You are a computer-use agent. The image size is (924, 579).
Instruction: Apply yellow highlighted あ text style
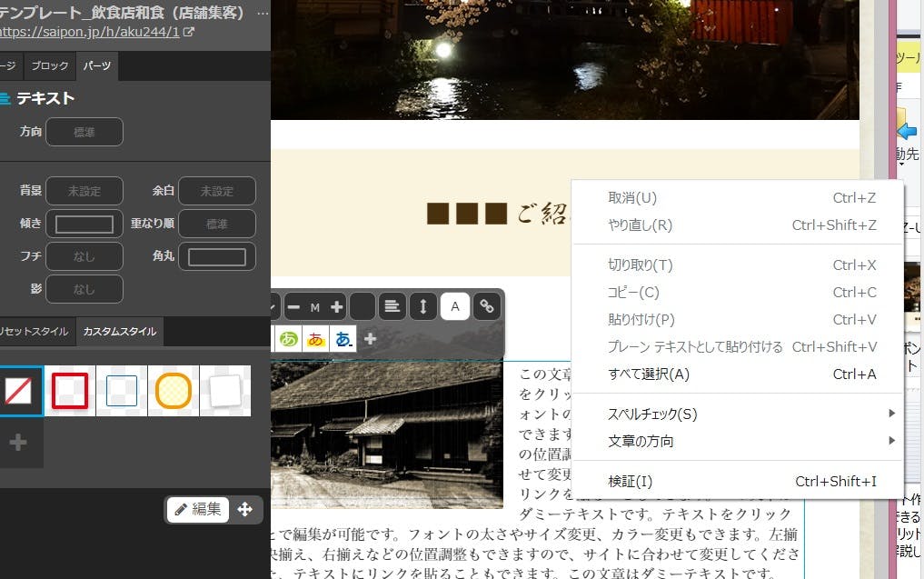316,339
